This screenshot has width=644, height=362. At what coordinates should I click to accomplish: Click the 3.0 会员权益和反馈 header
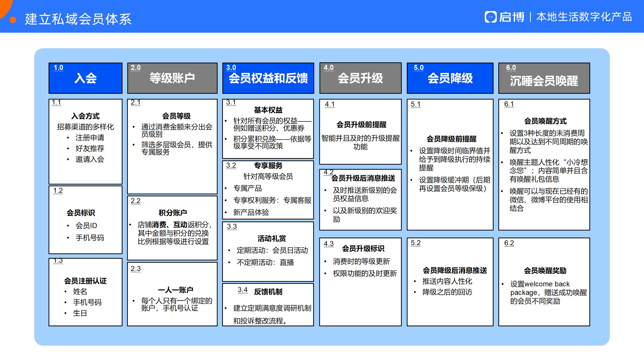click(x=268, y=78)
